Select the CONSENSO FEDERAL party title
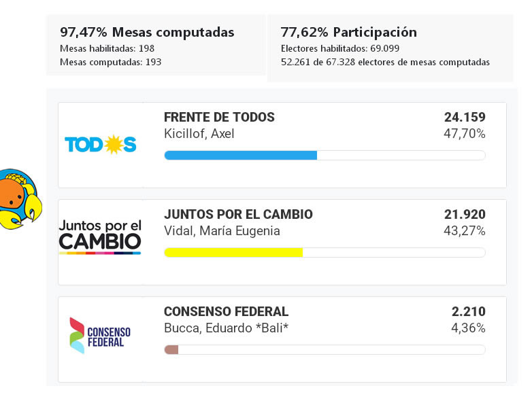 (x=226, y=311)
